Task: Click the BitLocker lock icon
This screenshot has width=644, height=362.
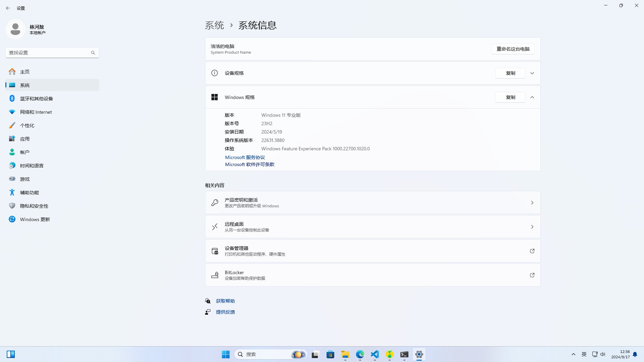Action: pos(215,275)
